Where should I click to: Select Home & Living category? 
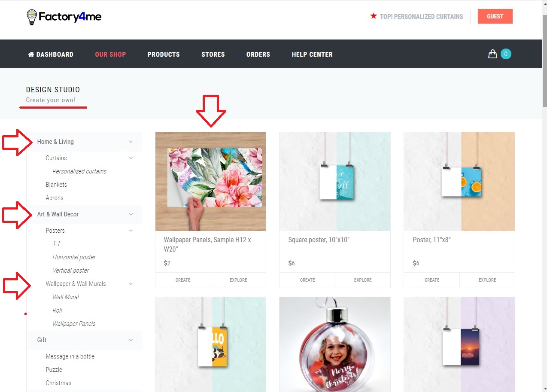coord(55,142)
